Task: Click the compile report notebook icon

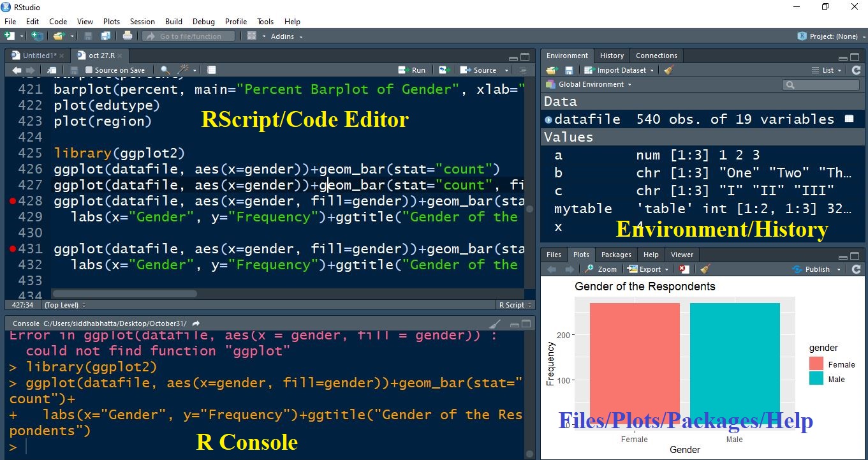Action: 212,70
